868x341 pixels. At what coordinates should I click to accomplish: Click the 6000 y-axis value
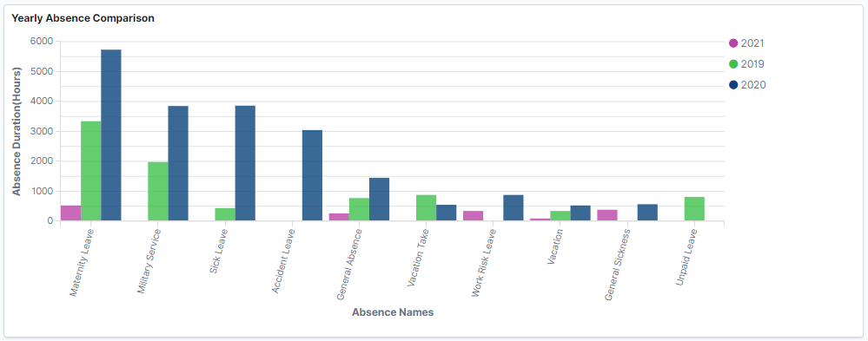42,42
